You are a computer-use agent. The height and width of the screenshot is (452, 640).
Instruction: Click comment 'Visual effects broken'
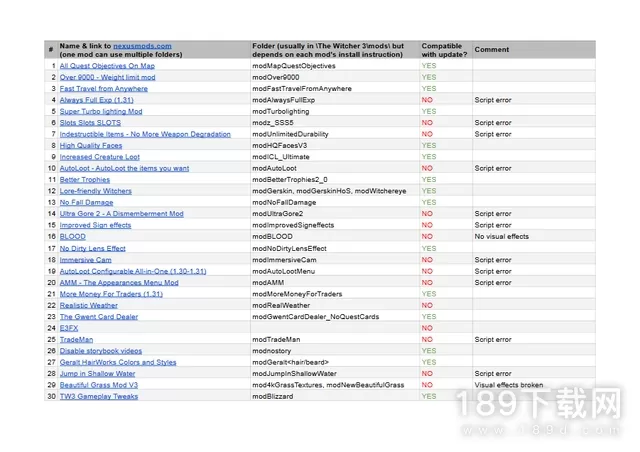pyautogui.click(x=509, y=385)
